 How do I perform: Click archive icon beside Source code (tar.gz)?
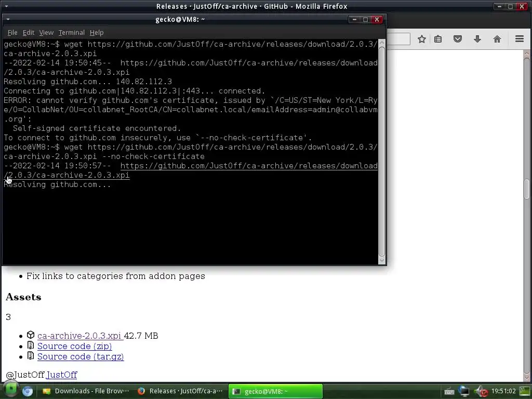point(31,356)
